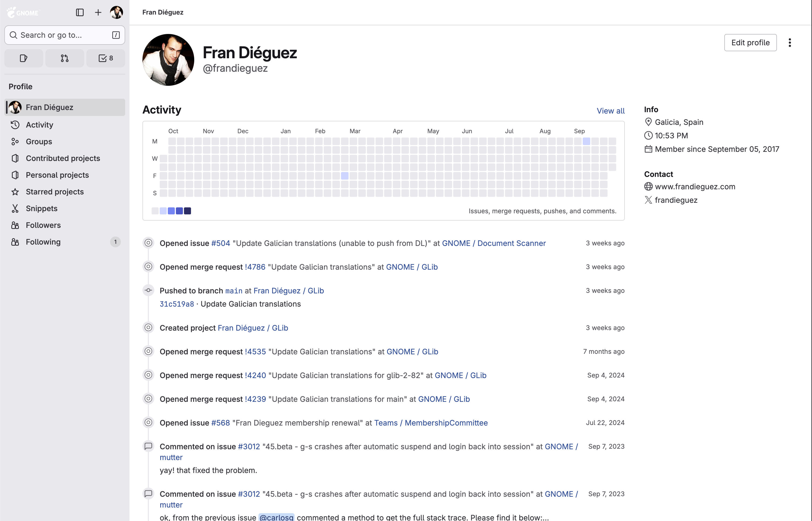
Task: Open merge request !4786
Action: (255, 267)
